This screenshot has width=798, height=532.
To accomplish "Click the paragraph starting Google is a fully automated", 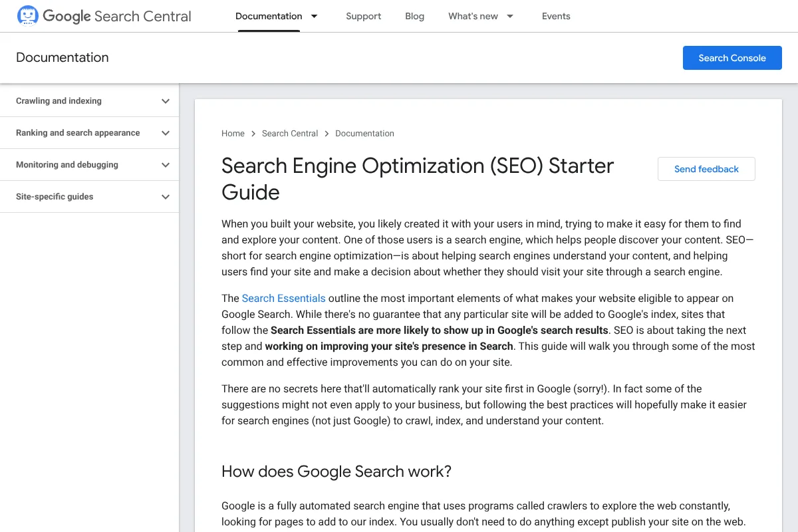I will click(484, 514).
